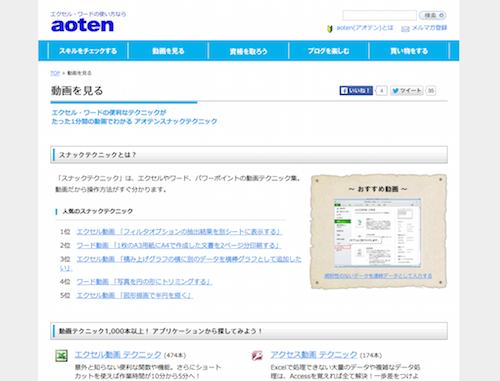Click the TOP breadcrumb link
The height and width of the screenshot is (381, 500).
[x=55, y=73]
